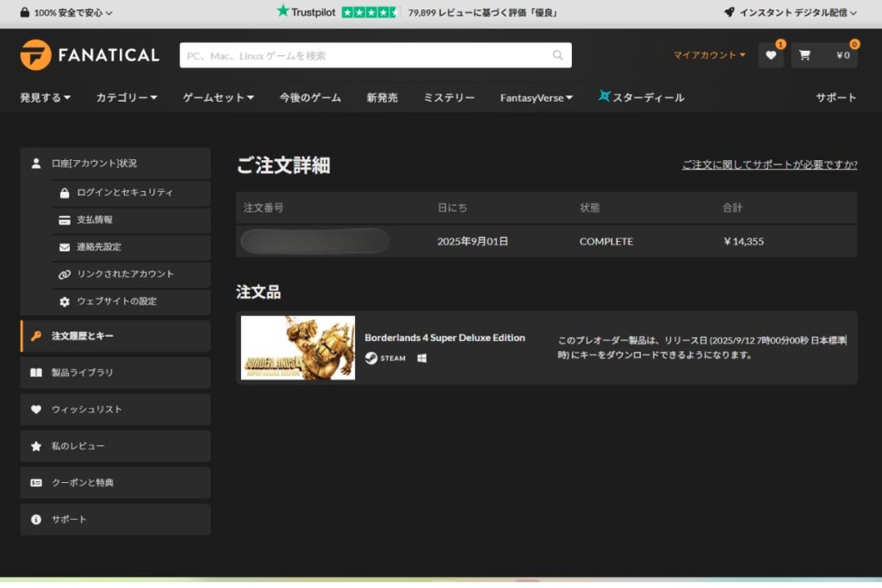Open サポート in top navigation
Viewport: 882px width, 588px height.
(836, 97)
